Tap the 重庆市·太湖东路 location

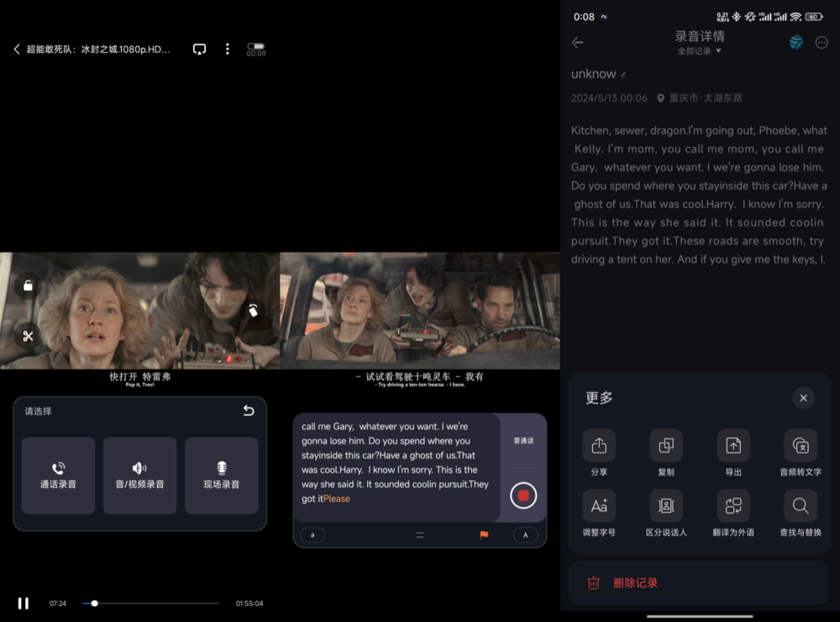click(x=700, y=98)
